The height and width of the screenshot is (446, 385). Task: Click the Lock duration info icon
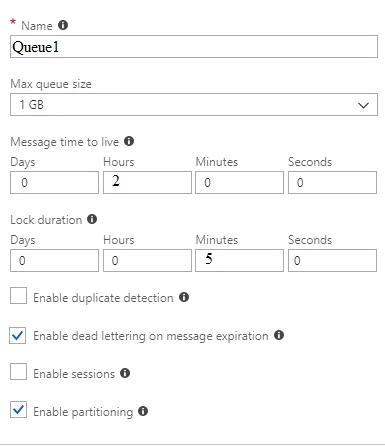[x=92, y=219]
